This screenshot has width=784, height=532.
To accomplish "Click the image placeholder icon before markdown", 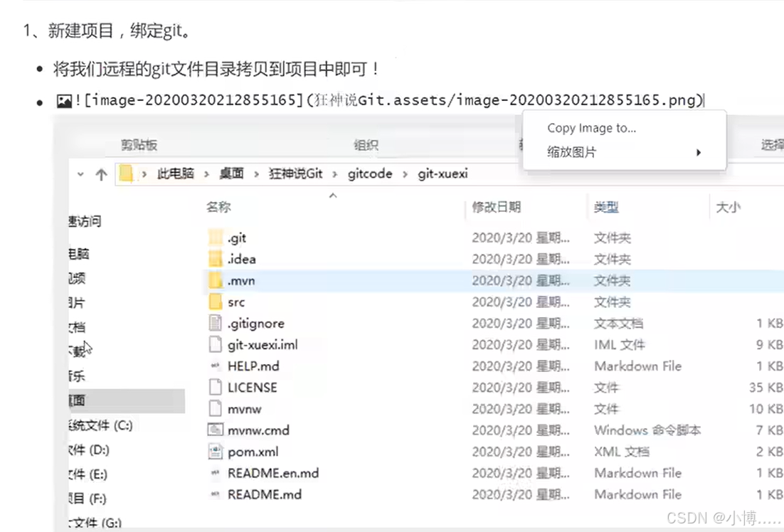I will [65, 102].
